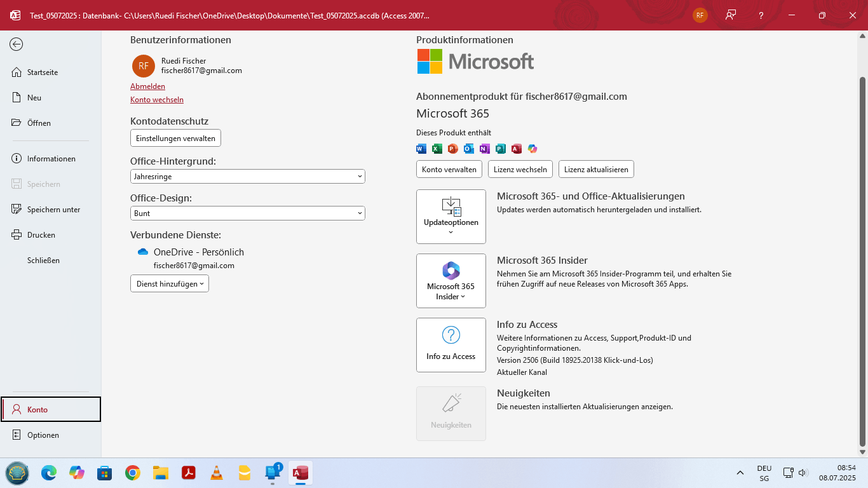Click the vertical scrollbar thumb
Image resolution: width=868 pixels, height=488 pixels.
point(862,261)
